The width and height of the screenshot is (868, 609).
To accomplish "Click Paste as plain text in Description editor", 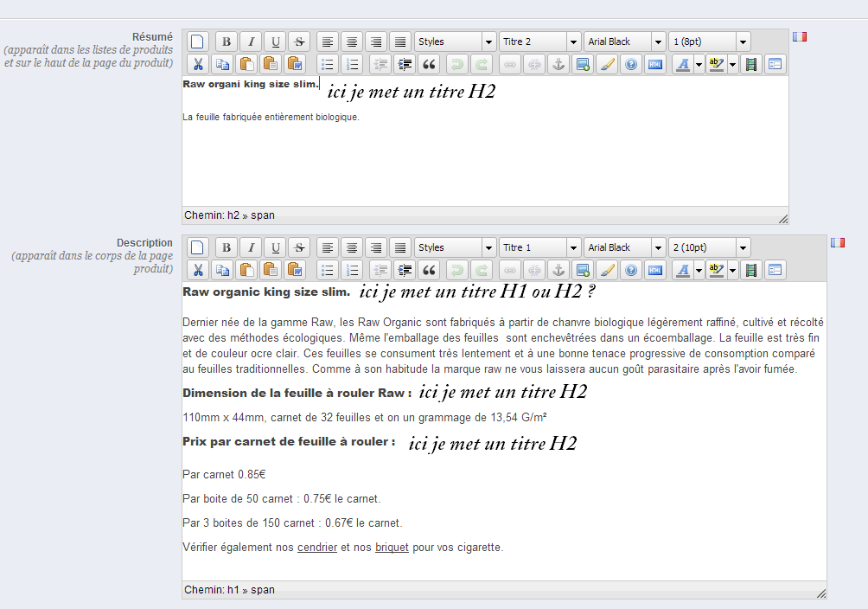I will pos(271,271).
